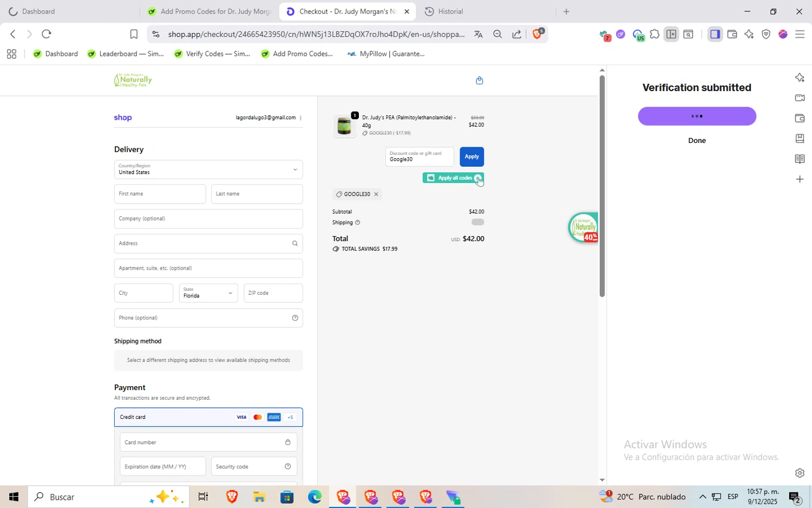The width and height of the screenshot is (812, 508).
Task: Open the Verify Codes bookmark
Action: 212,54
